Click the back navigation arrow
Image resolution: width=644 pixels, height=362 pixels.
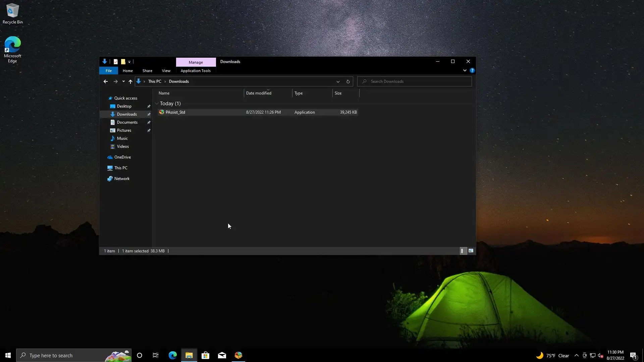click(105, 81)
